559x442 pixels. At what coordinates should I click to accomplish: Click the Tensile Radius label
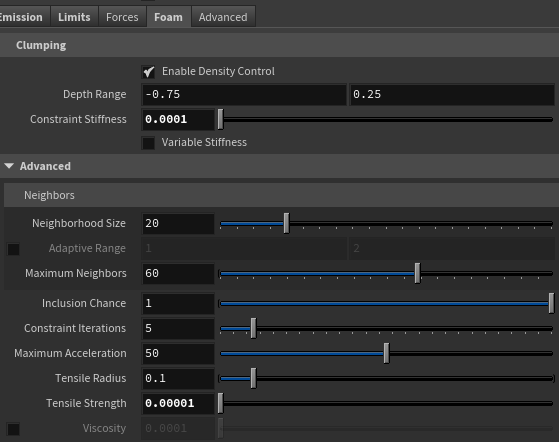[91, 378]
